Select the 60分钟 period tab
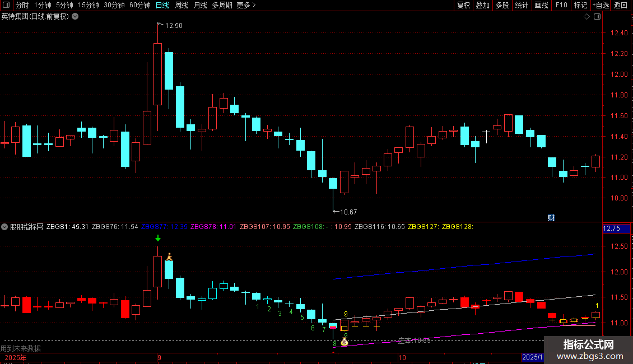 click(x=140, y=5)
